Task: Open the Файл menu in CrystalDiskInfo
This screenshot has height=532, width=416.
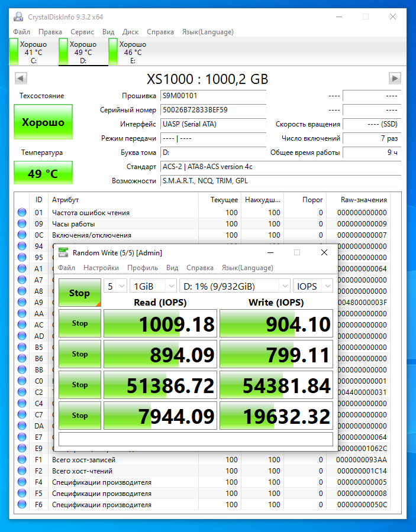Action: click(x=21, y=32)
